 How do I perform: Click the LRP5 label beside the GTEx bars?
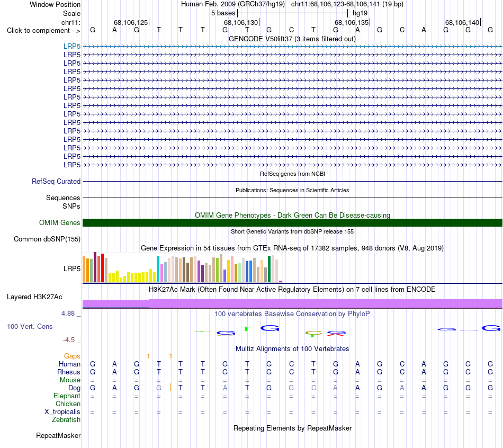point(72,268)
